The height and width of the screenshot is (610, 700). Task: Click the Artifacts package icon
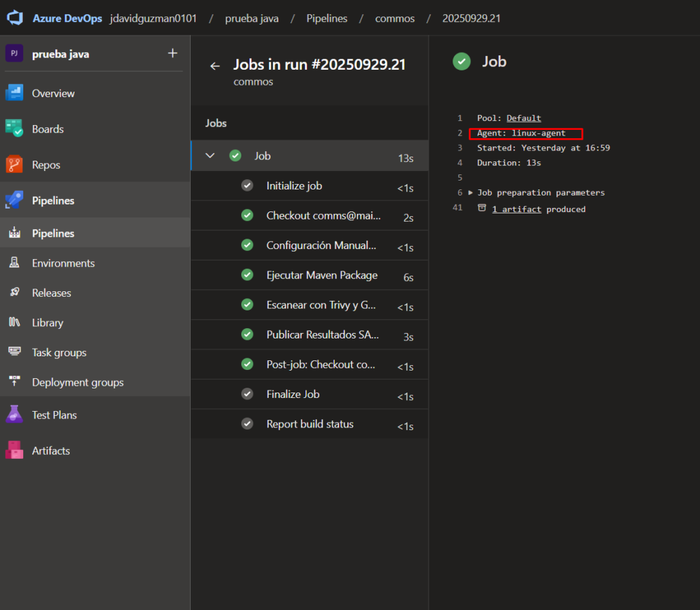[14, 450]
